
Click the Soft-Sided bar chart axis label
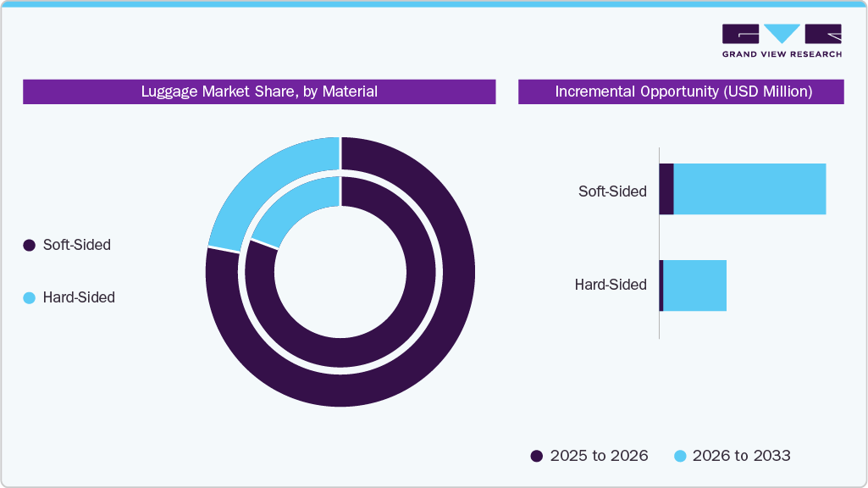[612, 191]
